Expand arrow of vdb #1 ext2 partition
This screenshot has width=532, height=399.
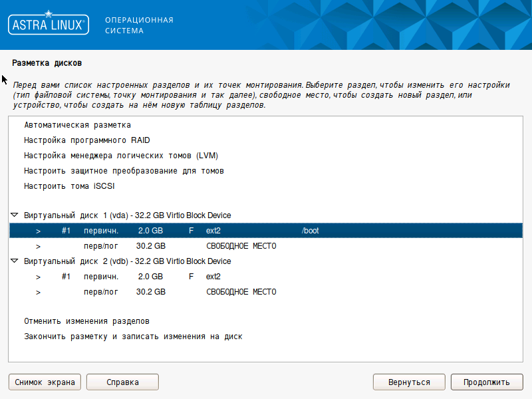(39, 277)
